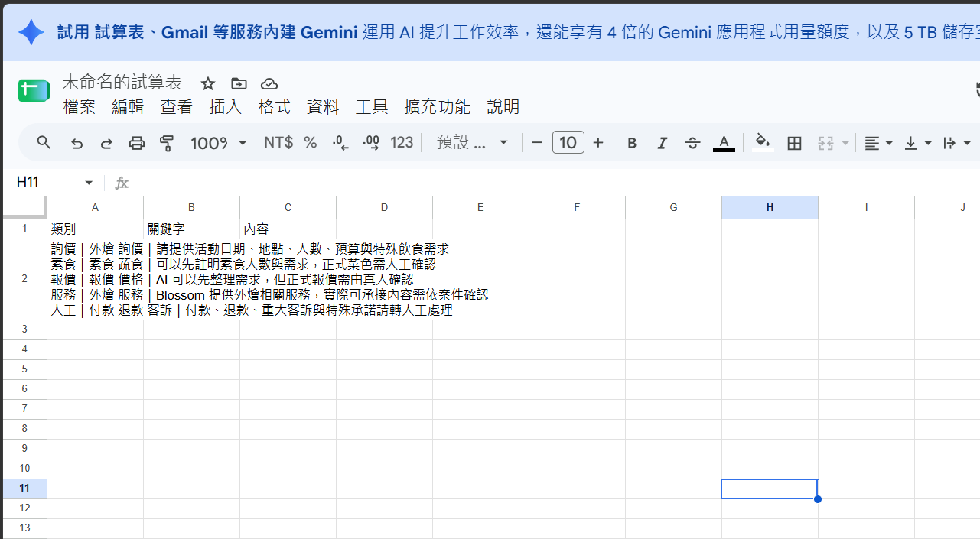
Task: Select cell B1 containing 關鍵字
Action: [191, 229]
